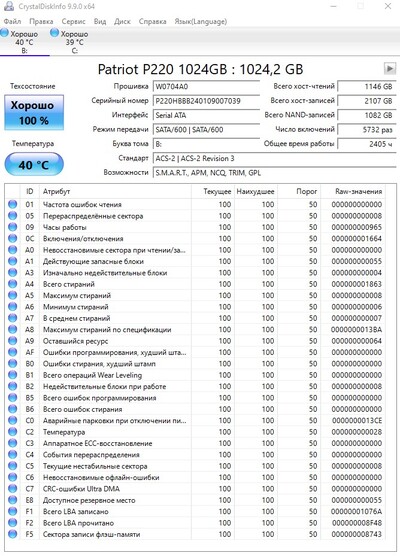Select the C: drive status icon
The image size is (400, 556).
click(54, 33)
